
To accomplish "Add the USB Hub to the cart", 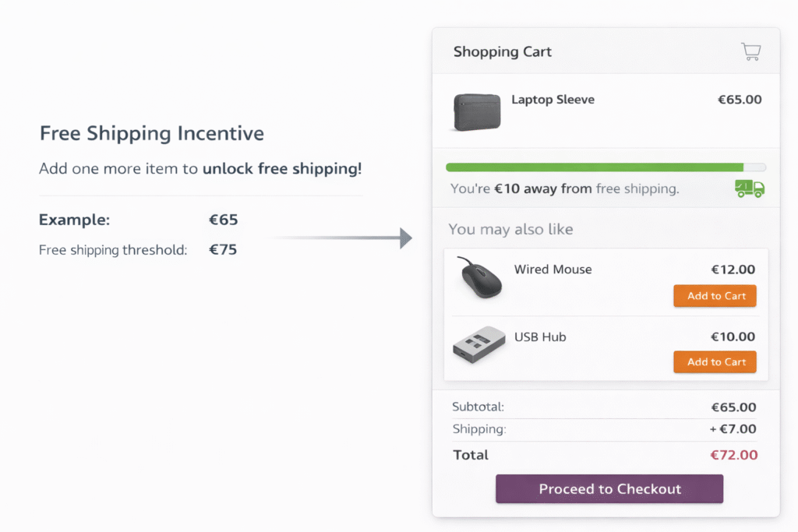I will click(x=714, y=361).
